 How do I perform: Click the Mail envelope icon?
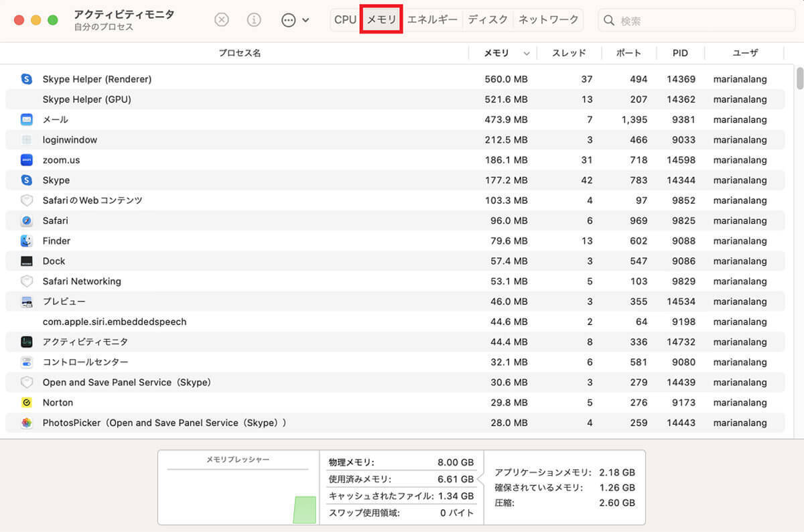click(x=27, y=119)
